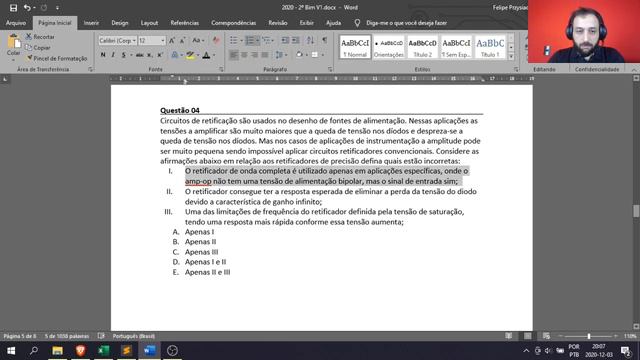Click the font color A button

(206, 55)
